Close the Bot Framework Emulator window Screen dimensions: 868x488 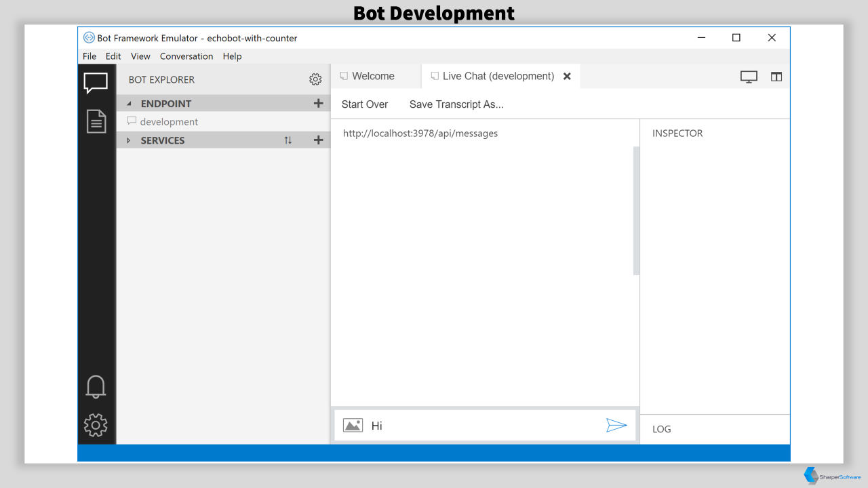(x=772, y=38)
